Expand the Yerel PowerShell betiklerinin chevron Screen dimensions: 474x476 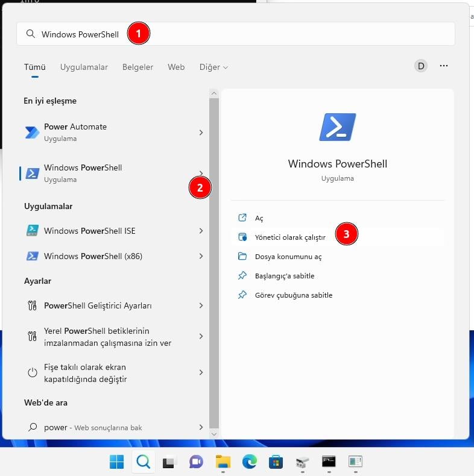pos(201,336)
